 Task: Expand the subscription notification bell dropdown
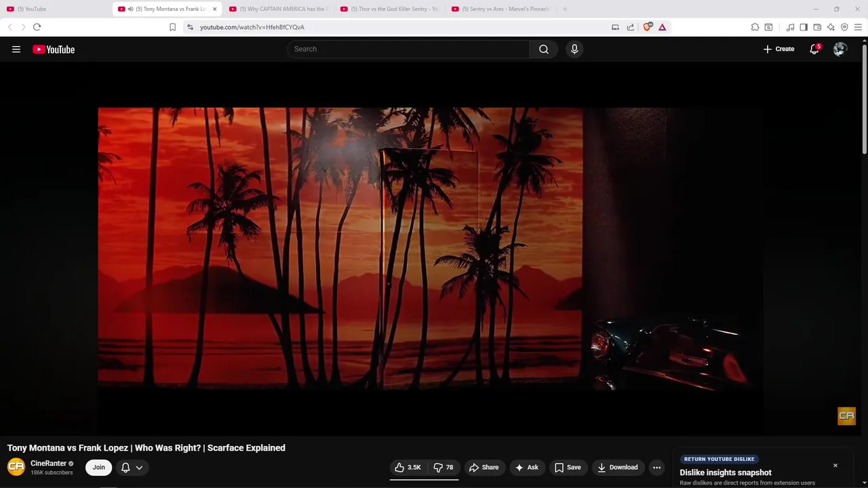[132, 467]
